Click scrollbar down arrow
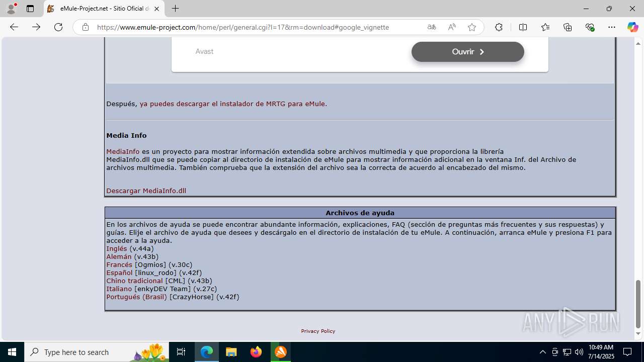Viewport: 644px width, 362px height. 638,333
